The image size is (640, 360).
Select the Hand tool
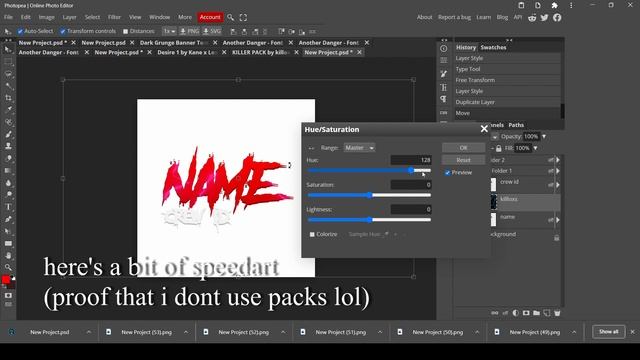[8, 256]
